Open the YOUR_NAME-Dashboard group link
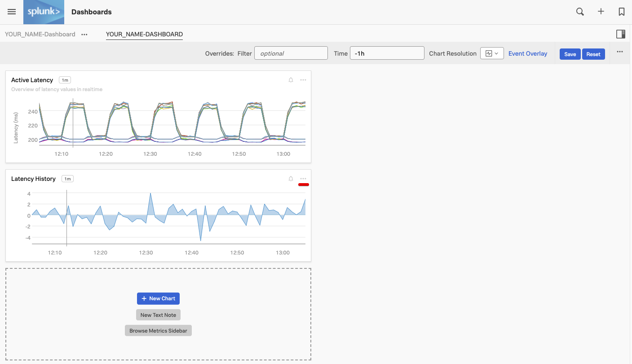Screen dimensions: 632x364 40,34
